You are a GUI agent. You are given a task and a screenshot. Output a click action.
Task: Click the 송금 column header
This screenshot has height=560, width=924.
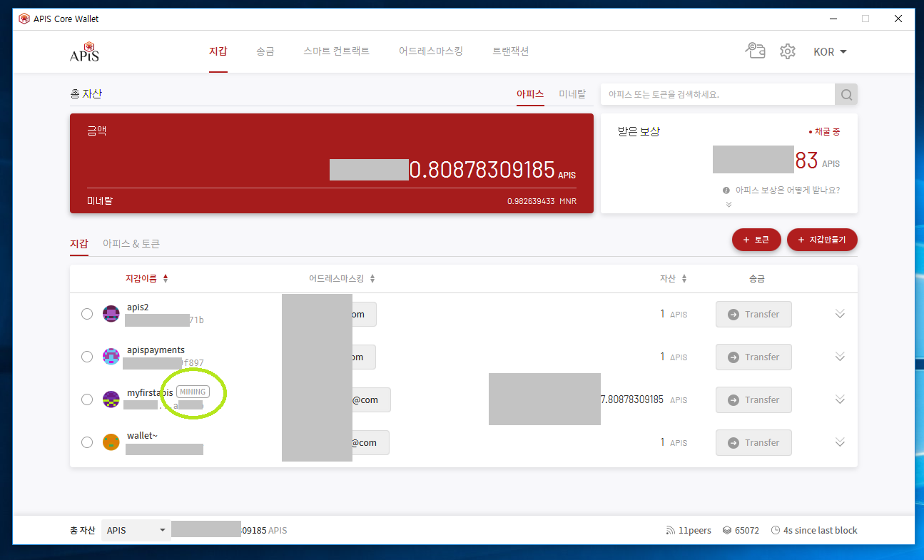756,279
